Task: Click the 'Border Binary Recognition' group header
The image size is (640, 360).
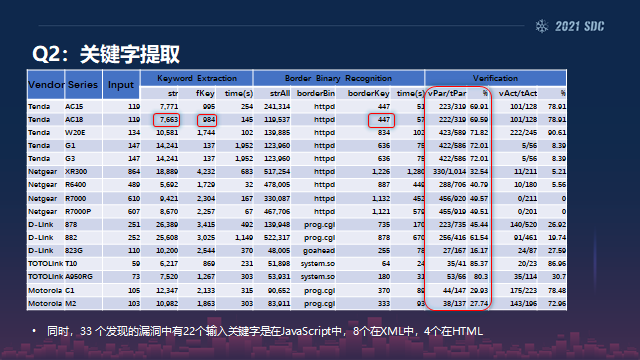Action: [338, 78]
